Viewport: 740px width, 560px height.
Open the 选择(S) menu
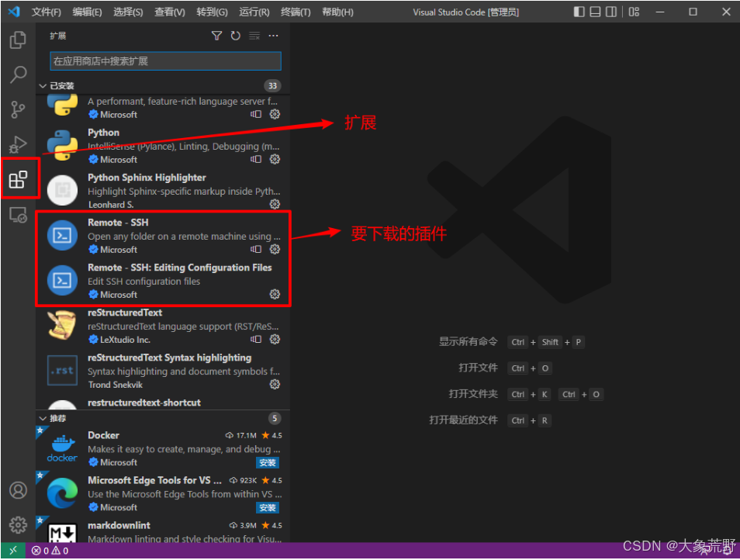tap(128, 12)
